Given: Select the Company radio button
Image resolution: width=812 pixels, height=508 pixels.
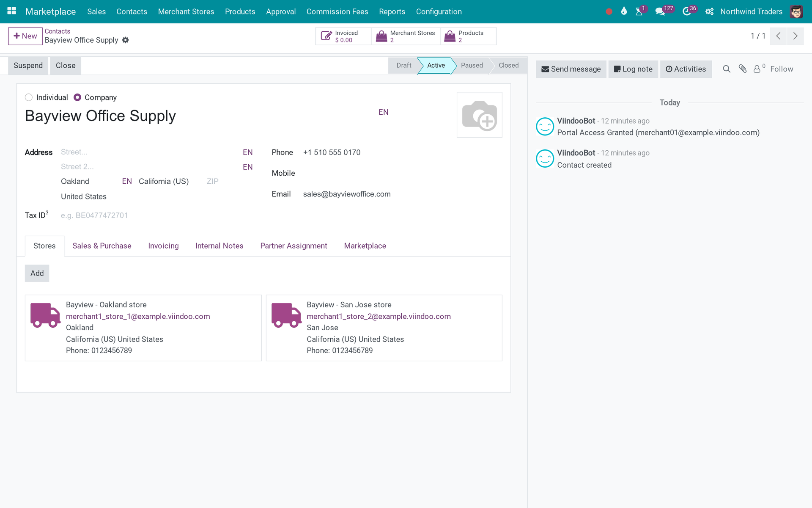Looking at the screenshot, I should pos(77,97).
